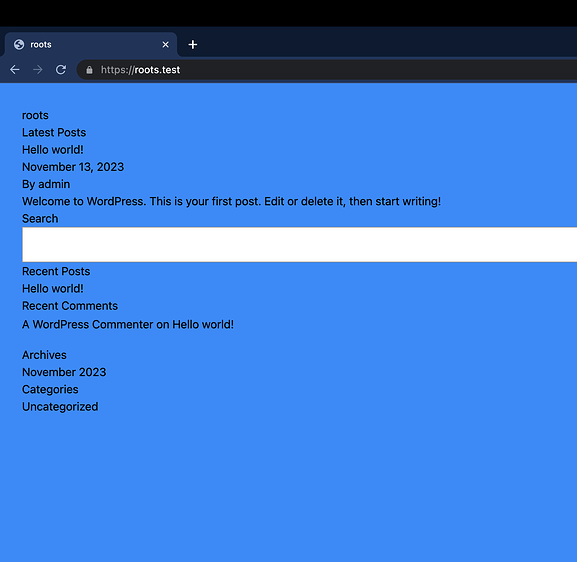The height and width of the screenshot is (562, 577).
Task: Click the Search label
Action: coord(40,219)
